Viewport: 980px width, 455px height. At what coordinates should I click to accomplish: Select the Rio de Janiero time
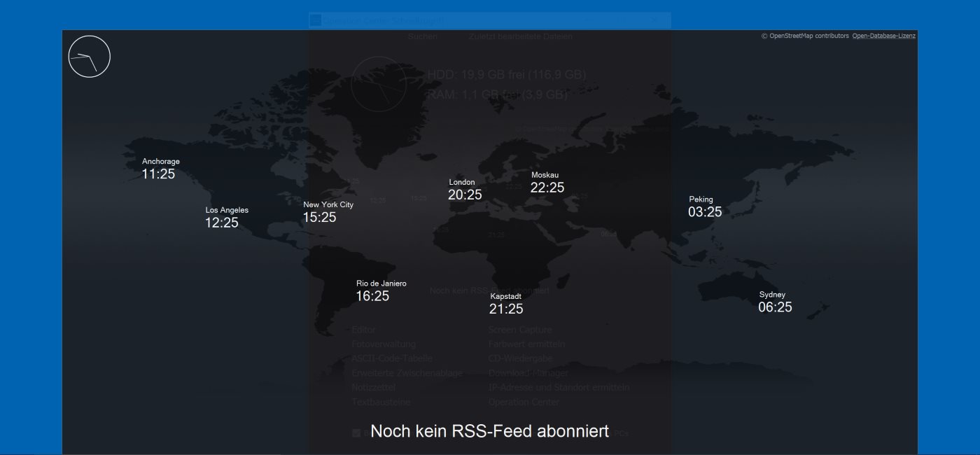(x=379, y=290)
